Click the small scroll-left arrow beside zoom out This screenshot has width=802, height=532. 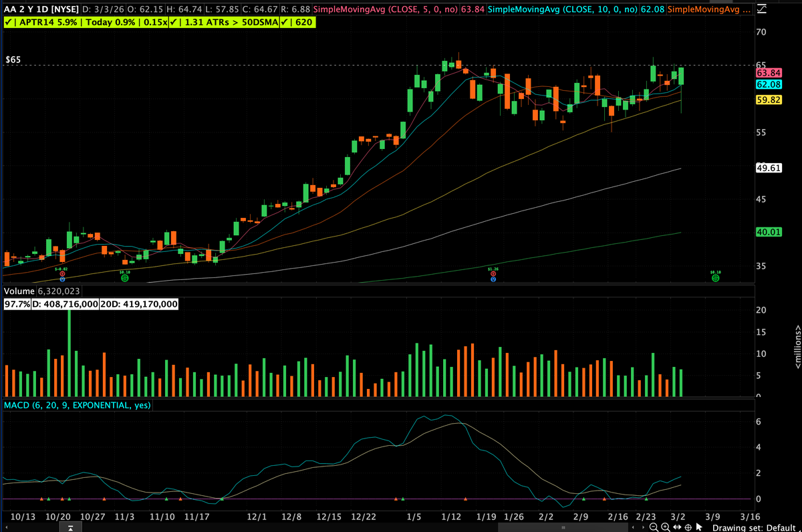coord(634,527)
